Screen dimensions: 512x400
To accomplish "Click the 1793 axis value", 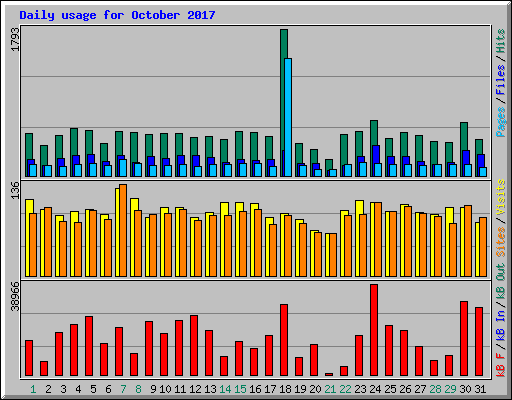I will tap(15, 39).
